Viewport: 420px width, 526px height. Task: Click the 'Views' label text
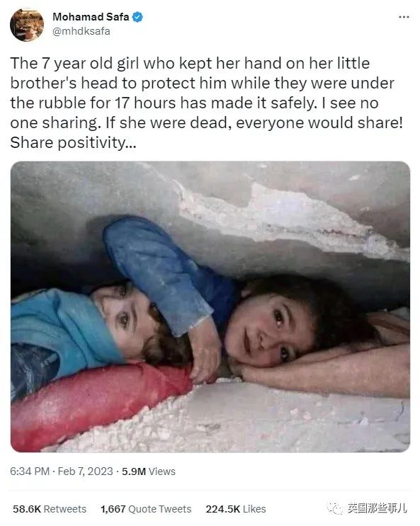point(161,471)
